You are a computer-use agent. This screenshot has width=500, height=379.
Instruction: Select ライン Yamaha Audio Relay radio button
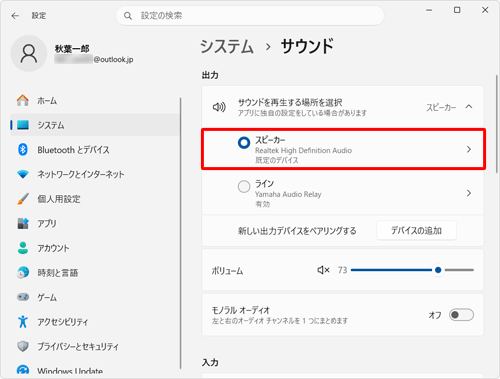tap(244, 187)
